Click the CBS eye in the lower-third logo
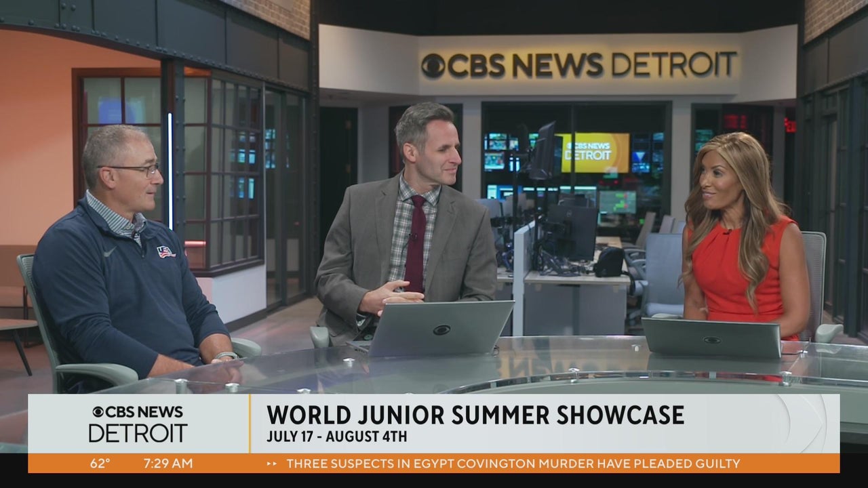 98,412
